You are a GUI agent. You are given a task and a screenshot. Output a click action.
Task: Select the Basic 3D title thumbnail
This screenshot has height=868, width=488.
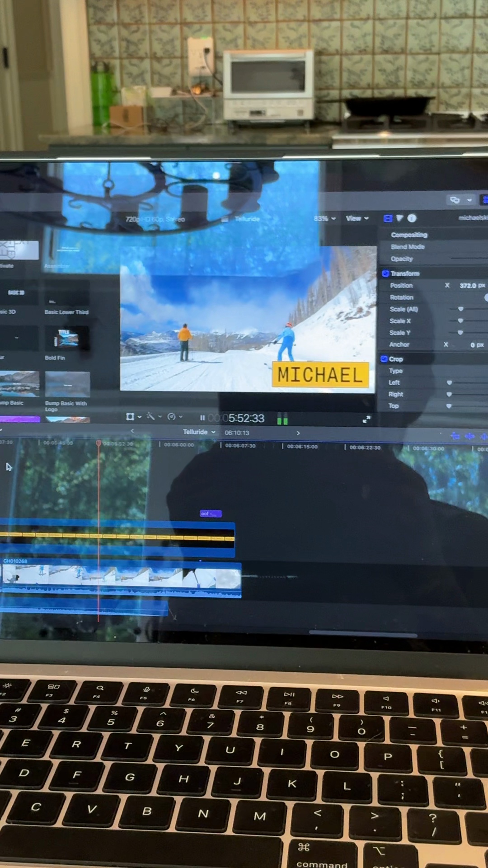tap(19, 292)
